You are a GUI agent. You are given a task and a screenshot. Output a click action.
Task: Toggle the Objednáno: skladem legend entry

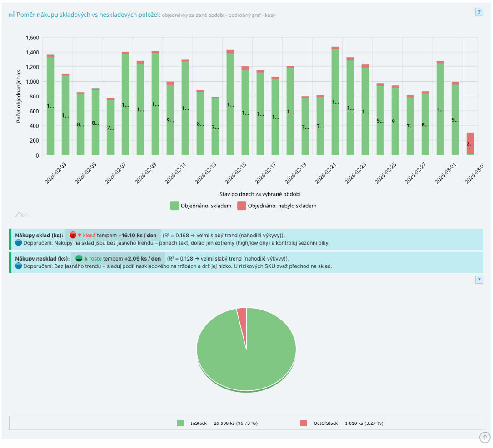(198, 206)
